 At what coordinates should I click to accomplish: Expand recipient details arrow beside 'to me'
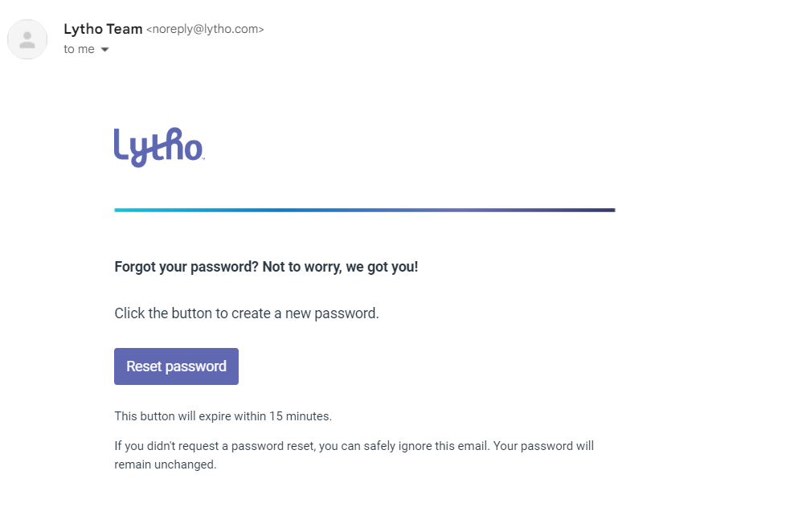(x=104, y=49)
